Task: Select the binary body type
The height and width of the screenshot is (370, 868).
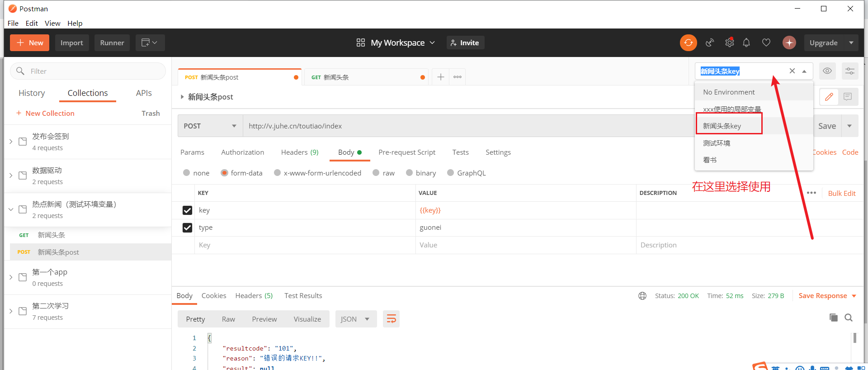Action: tap(410, 173)
